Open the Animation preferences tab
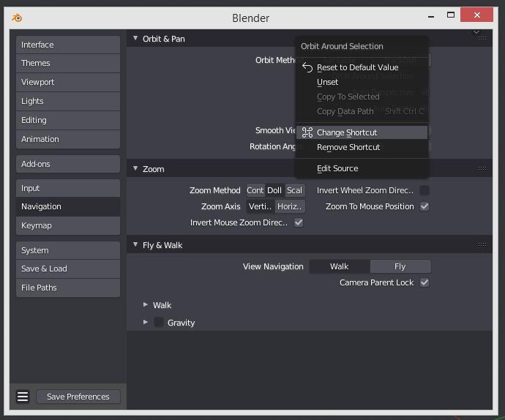Image resolution: width=505 pixels, height=420 pixels. [x=68, y=139]
